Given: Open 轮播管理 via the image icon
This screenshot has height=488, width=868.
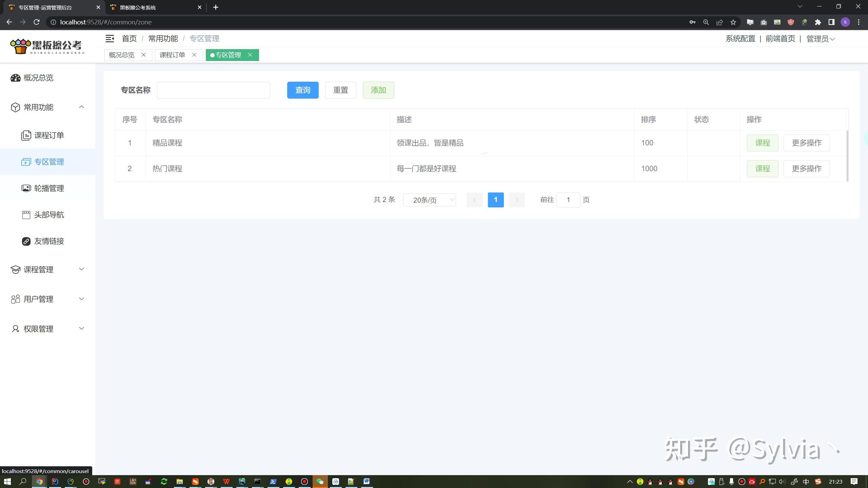Looking at the screenshot, I should pos(26,188).
